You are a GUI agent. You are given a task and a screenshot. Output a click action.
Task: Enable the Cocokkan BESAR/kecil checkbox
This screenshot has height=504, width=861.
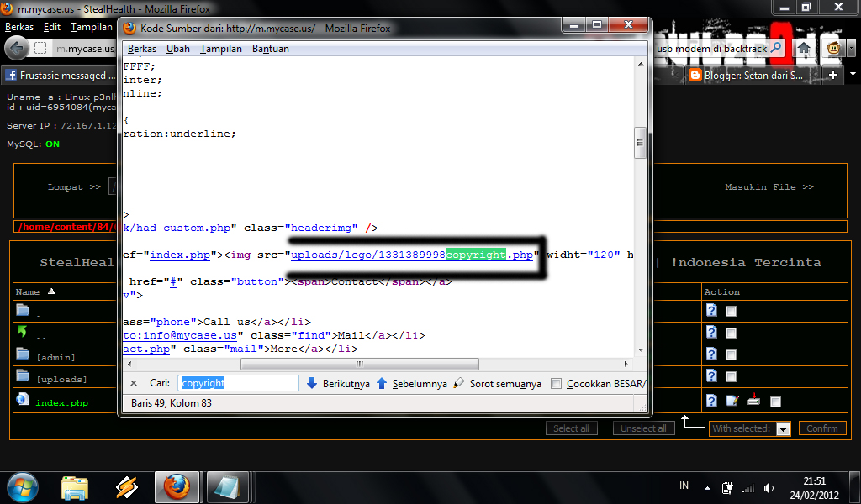[557, 383]
